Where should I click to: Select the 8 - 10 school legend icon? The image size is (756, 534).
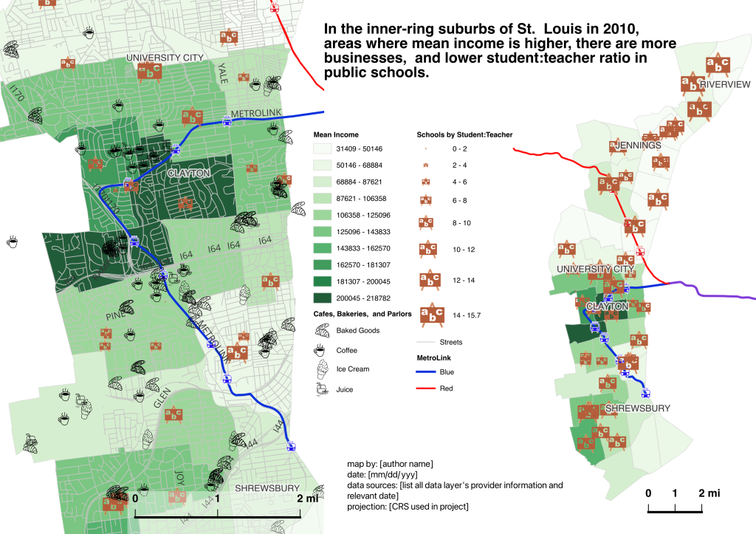pos(427,222)
